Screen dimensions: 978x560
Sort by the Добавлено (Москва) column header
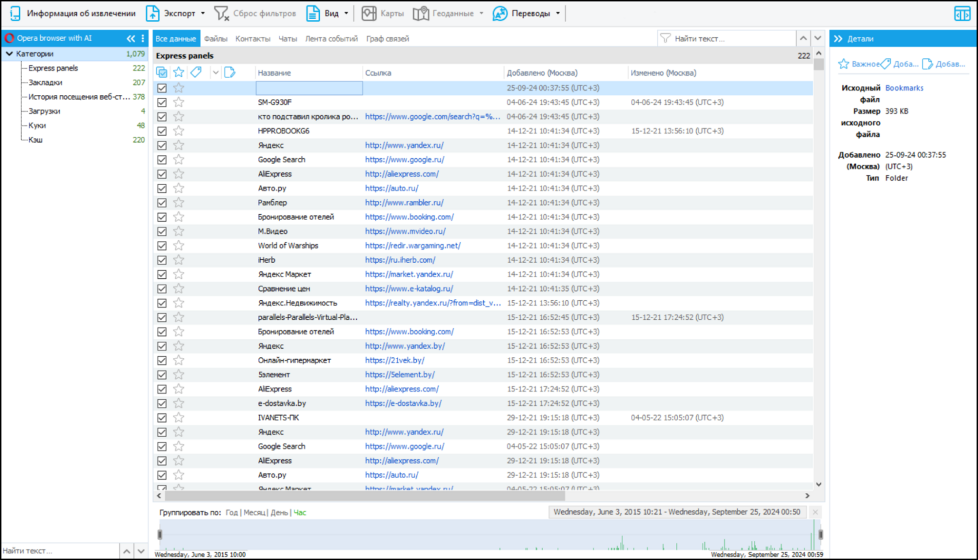[x=542, y=73]
